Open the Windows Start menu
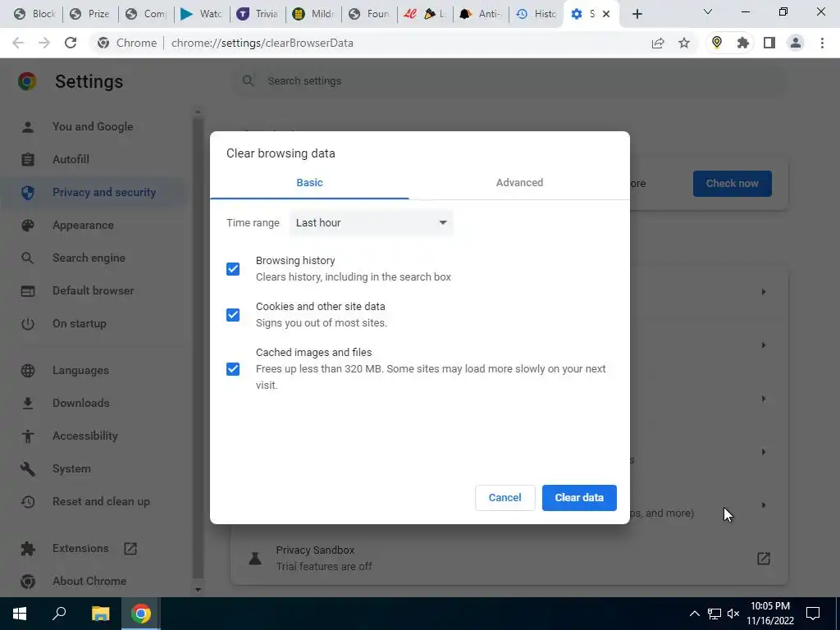The height and width of the screenshot is (630, 840). pos(20,614)
